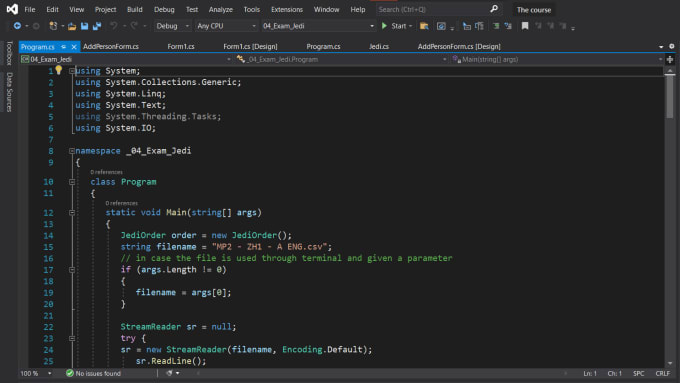Pin the Program.cs tab
The width and height of the screenshot is (680, 383).
(x=63, y=46)
